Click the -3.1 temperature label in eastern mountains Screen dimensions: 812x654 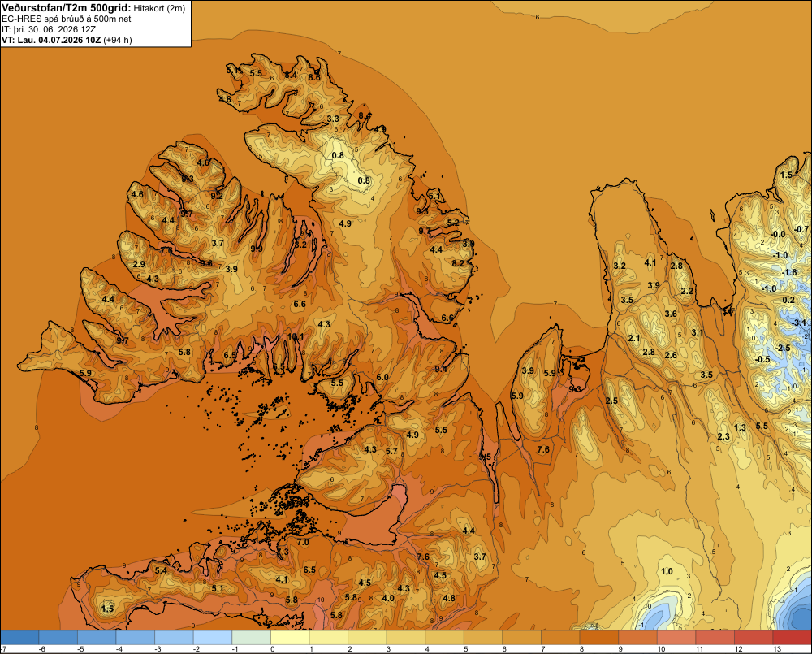pos(798,323)
